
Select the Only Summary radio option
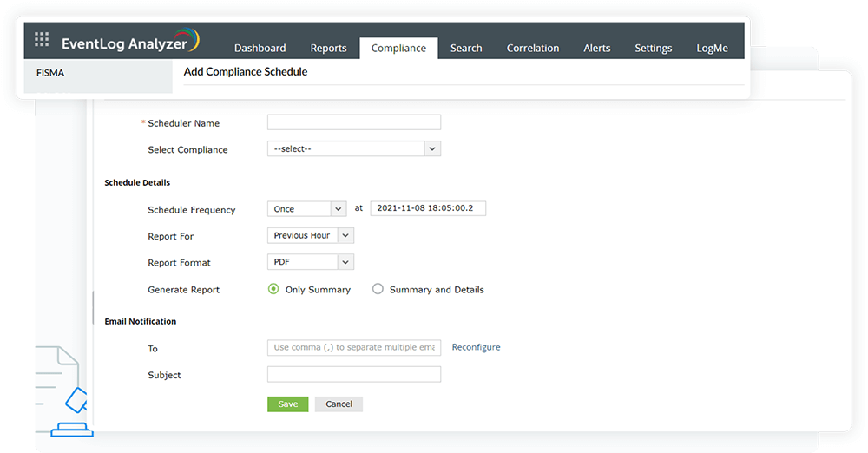[x=273, y=289]
